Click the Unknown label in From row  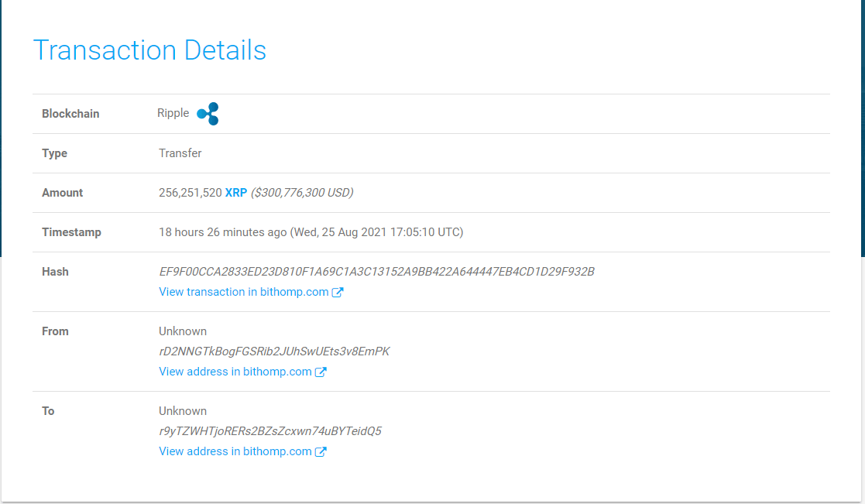click(183, 331)
